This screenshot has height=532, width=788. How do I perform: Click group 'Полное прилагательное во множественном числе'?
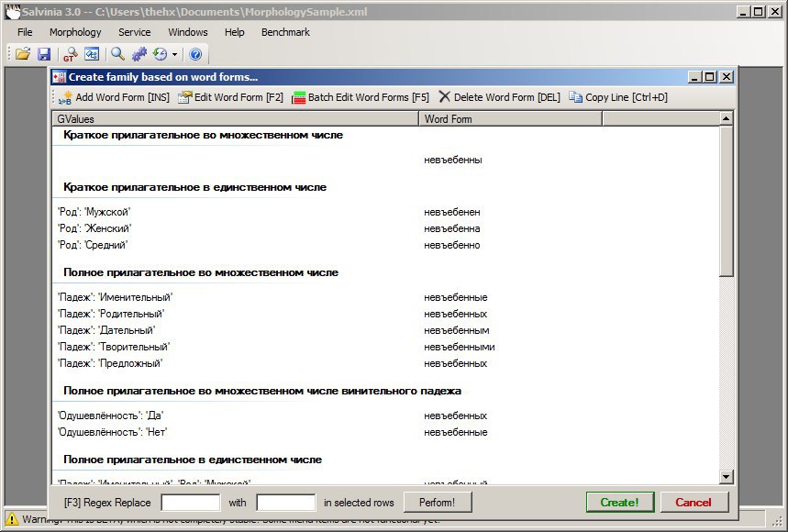pyautogui.click(x=201, y=272)
